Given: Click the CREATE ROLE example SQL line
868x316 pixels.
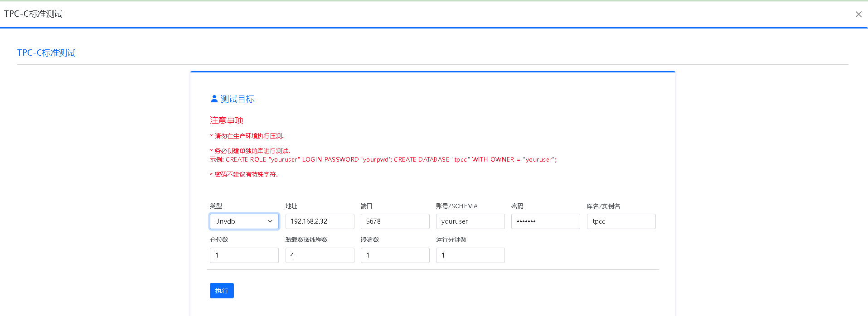Looking at the screenshot, I should 383,160.
